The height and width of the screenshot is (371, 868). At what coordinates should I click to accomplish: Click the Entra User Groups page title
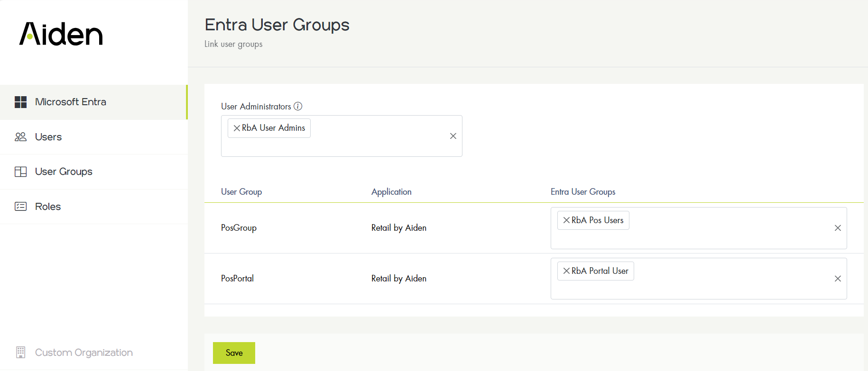pos(277,25)
